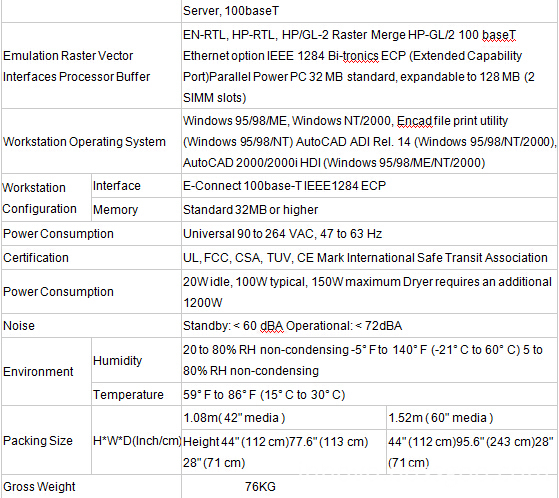
Task: Click the Humidity sub-label cell
Action: tap(136, 360)
